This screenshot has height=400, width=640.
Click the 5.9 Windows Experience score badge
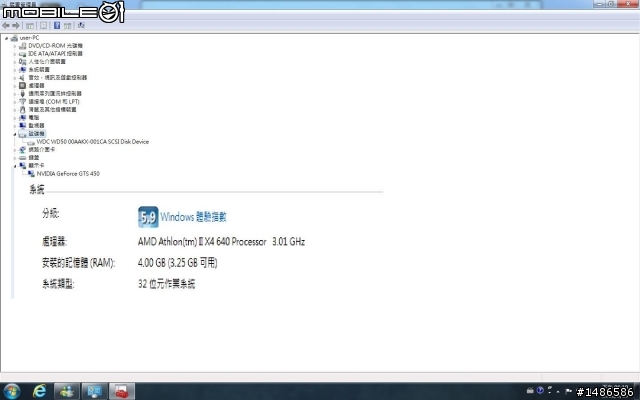point(148,217)
